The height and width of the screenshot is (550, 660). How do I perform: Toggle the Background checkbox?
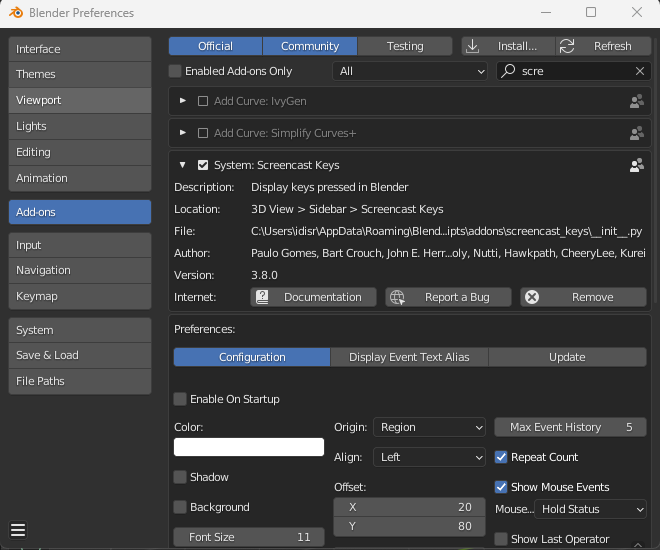pos(180,507)
